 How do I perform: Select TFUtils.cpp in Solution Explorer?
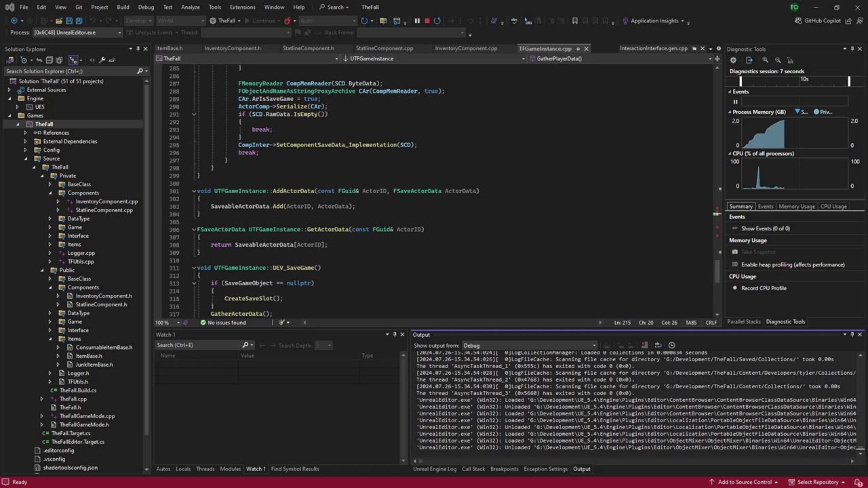(x=81, y=262)
